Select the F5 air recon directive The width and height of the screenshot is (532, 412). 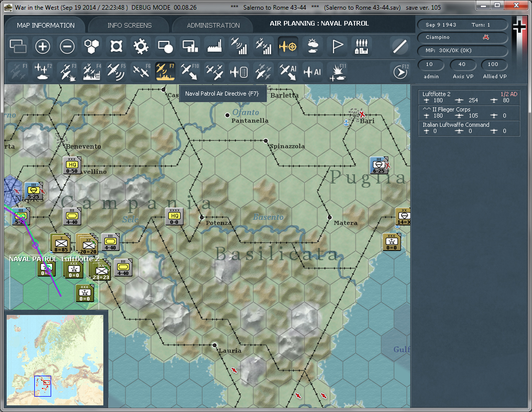(x=117, y=72)
